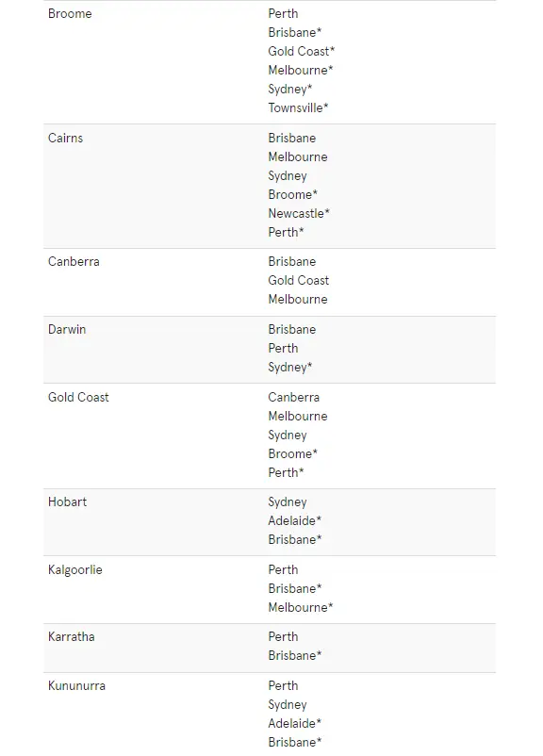The image size is (543, 756).
Task: Select the Cairns origin label
Action: point(66,138)
